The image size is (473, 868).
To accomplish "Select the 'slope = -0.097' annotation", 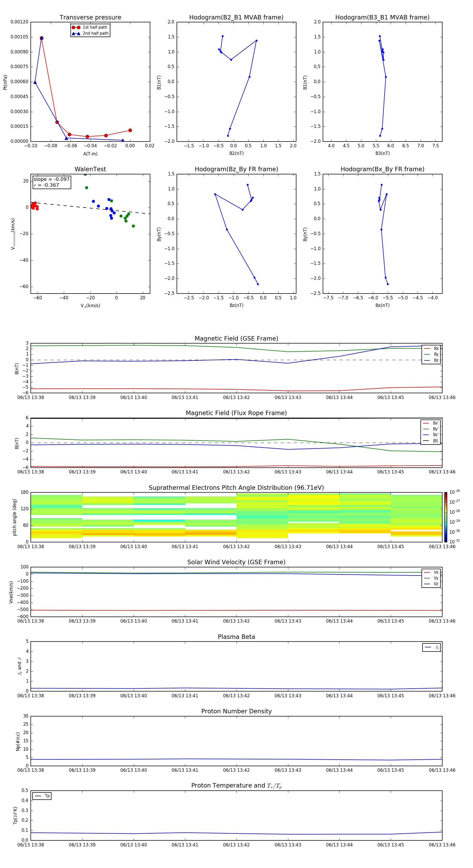I will (x=52, y=179).
